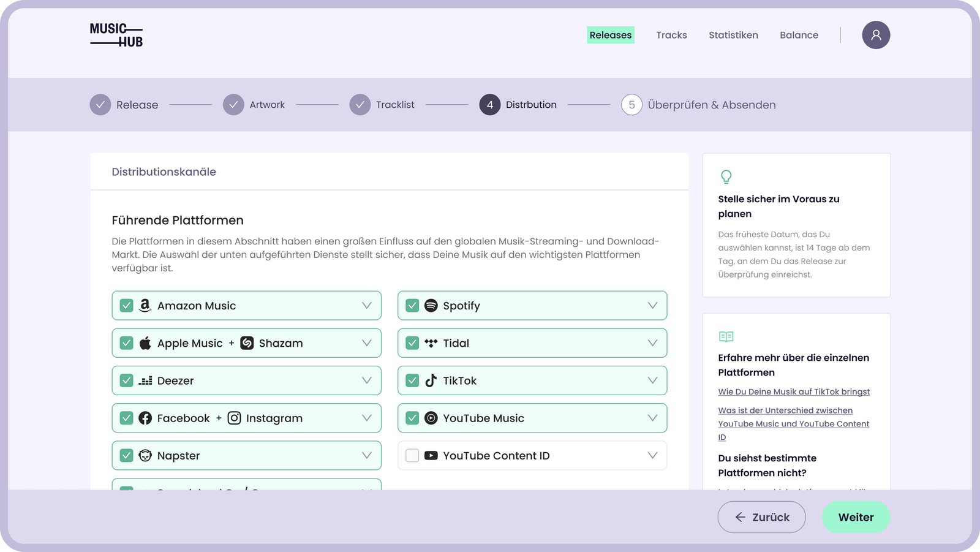Viewport: 980px width, 552px height.
Task: Click the Napster icon
Action: pyautogui.click(x=145, y=455)
